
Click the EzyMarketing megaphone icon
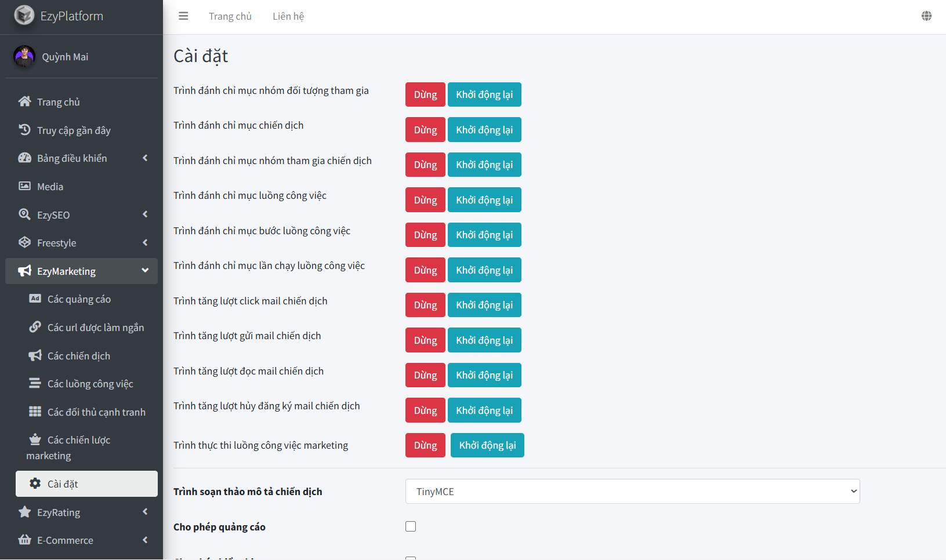24,271
